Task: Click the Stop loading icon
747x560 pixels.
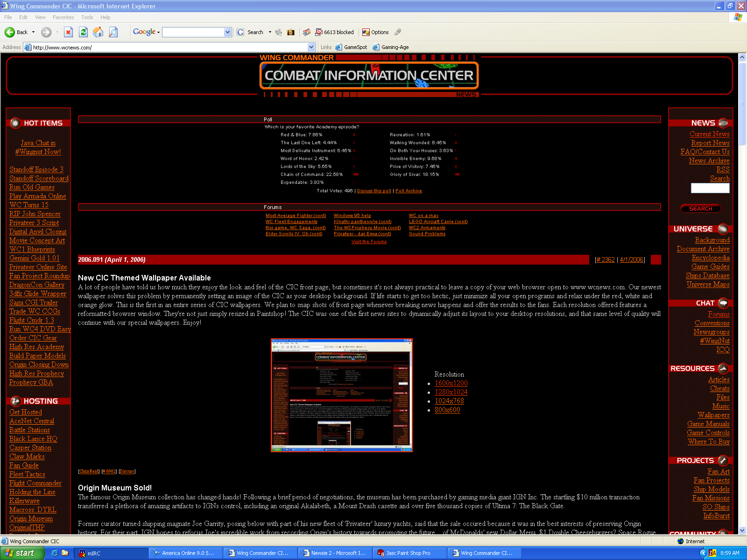Action: point(68,32)
